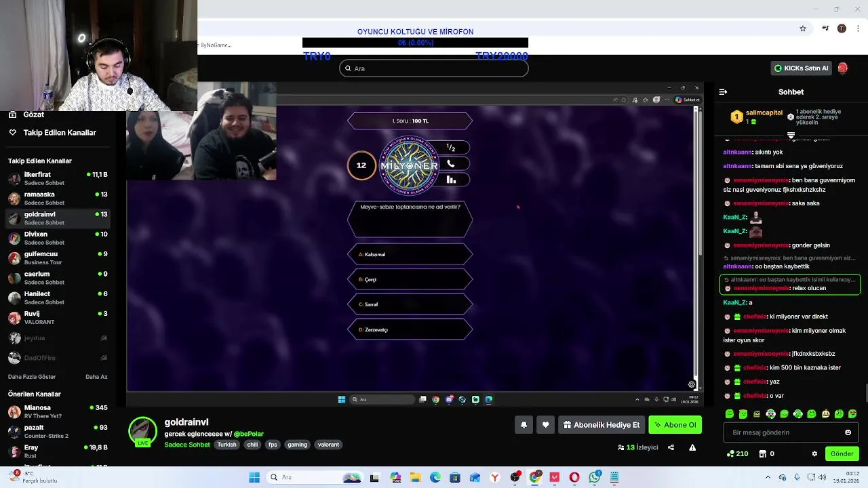Choose answer C: Sarraf
Viewport: 868px width, 488px height.
(x=410, y=304)
